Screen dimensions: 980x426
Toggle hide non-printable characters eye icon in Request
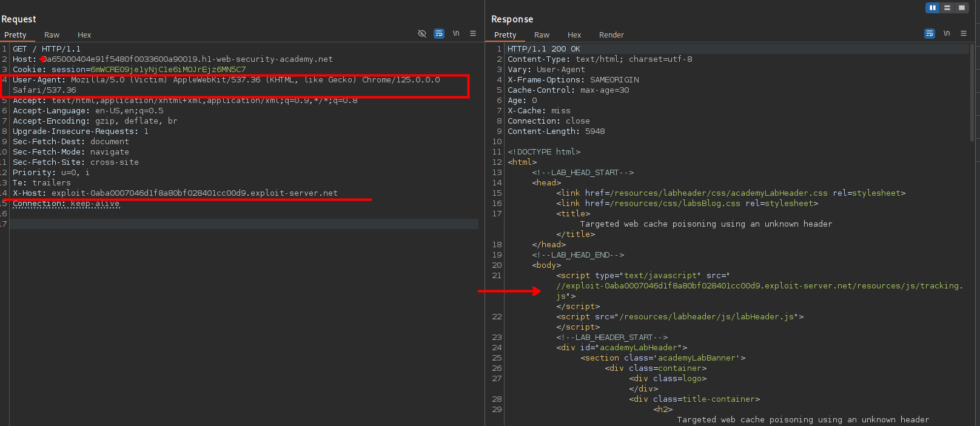click(422, 33)
